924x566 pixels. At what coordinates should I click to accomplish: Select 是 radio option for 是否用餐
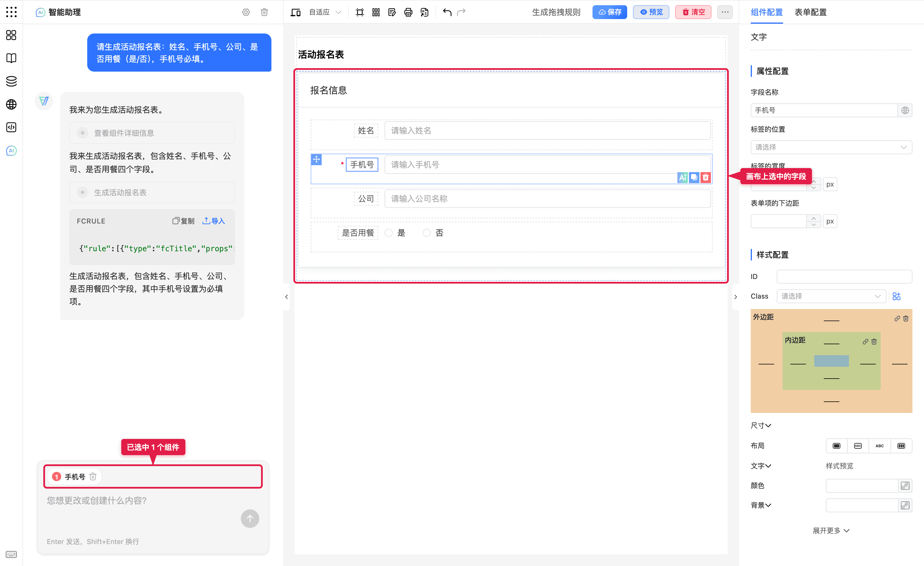point(389,233)
